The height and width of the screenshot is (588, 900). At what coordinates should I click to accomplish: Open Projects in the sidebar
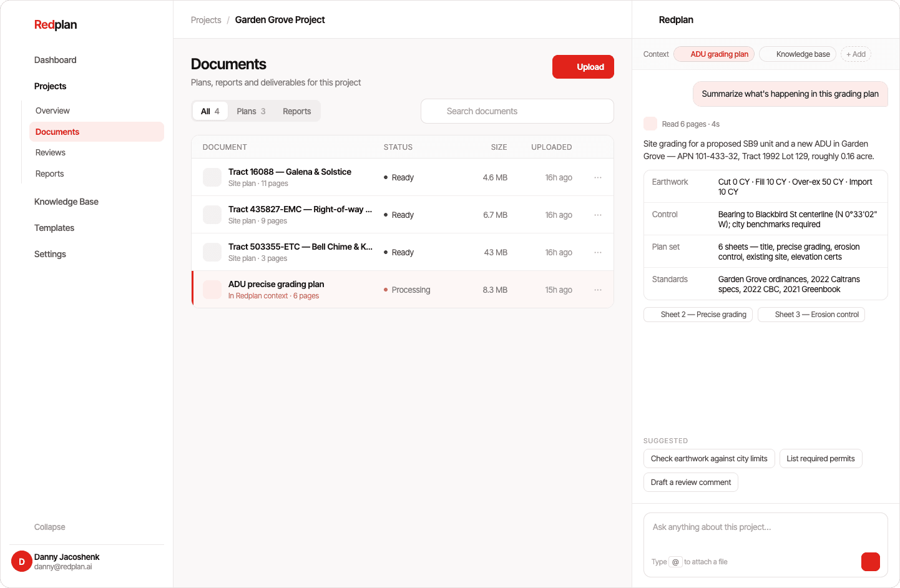[50, 86]
